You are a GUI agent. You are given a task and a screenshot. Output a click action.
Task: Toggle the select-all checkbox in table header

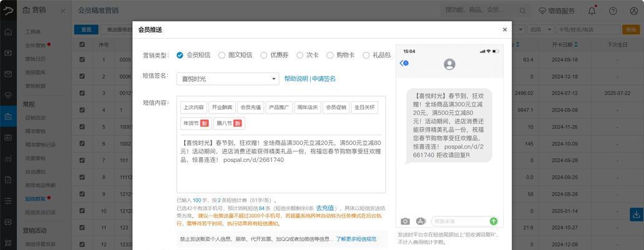coord(82,44)
